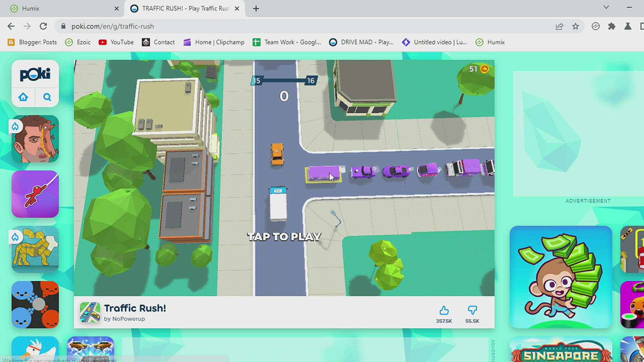Open the Poki search magnifier icon
Image resolution: width=644 pixels, height=362 pixels.
point(47,97)
